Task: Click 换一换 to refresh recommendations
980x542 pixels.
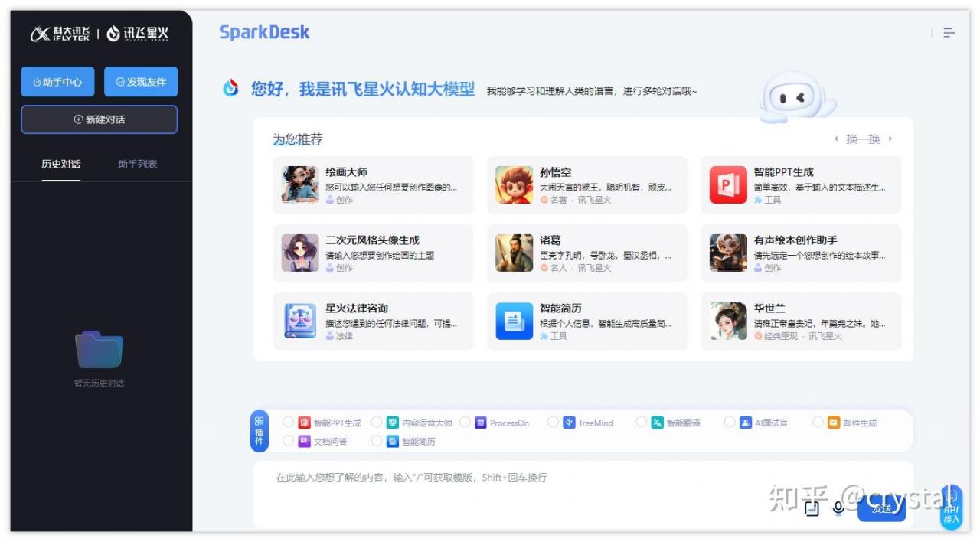Action: [863, 139]
